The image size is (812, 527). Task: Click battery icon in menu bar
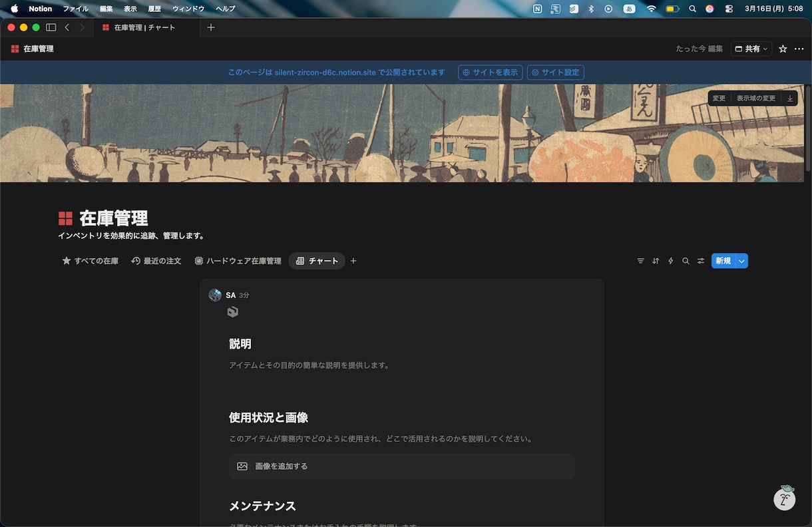[x=672, y=9]
